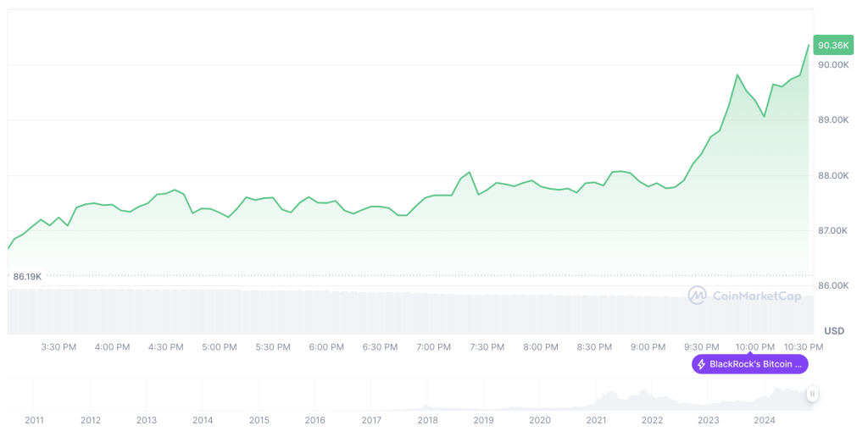Open the BlackRock's Bitcoin news tag
868x431 pixels.
point(750,364)
